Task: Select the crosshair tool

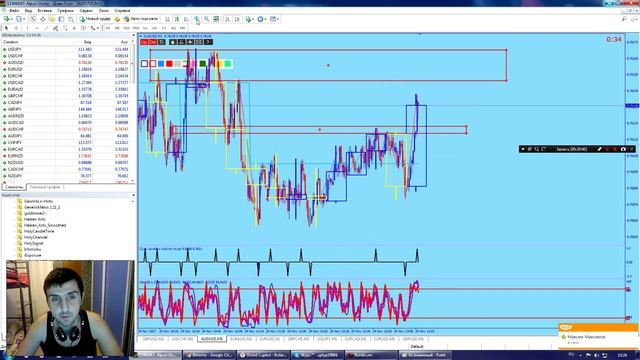Action: [16, 28]
